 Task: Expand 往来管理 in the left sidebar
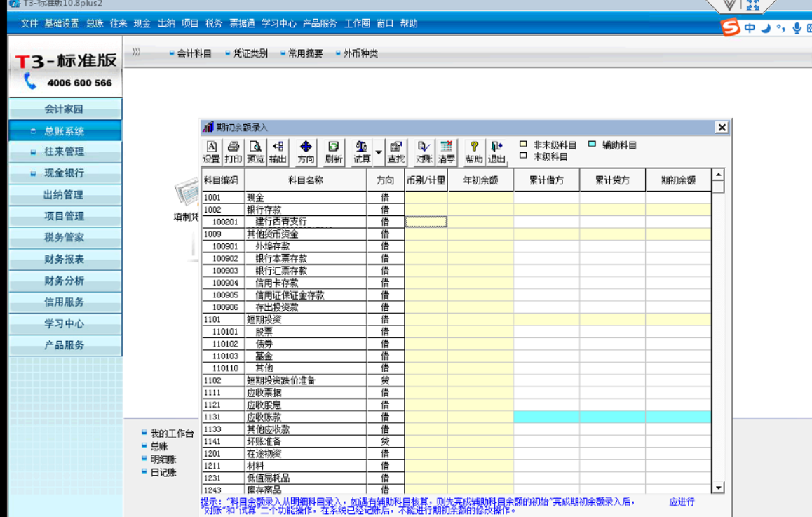(x=65, y=152)
